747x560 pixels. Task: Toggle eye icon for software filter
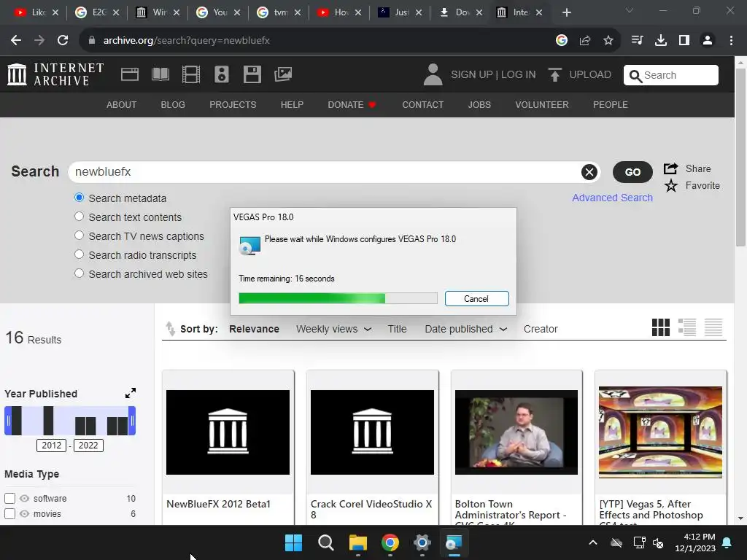click(x=24, y=498)
